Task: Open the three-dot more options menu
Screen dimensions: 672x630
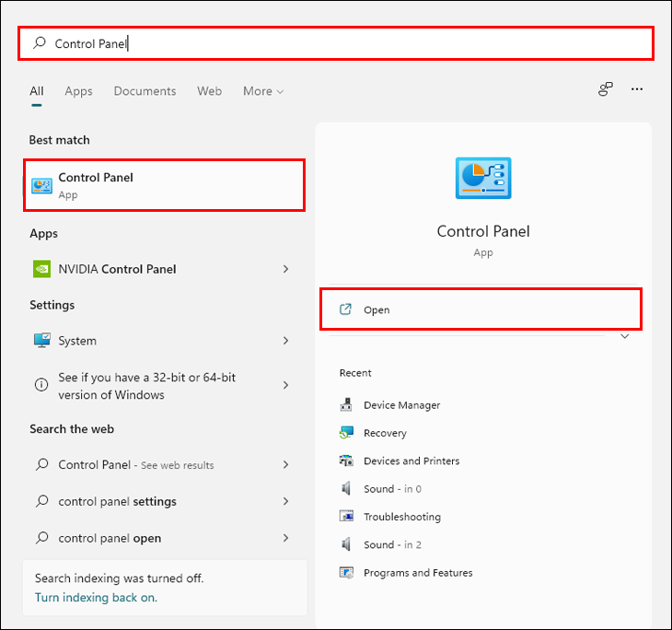Action: click(x=637, y=89)
